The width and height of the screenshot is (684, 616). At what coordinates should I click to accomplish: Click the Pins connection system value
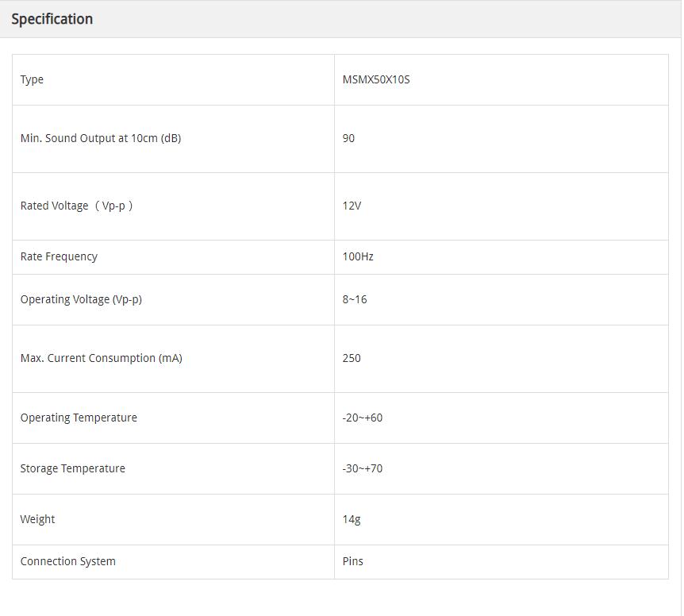[x=353, y=561]
